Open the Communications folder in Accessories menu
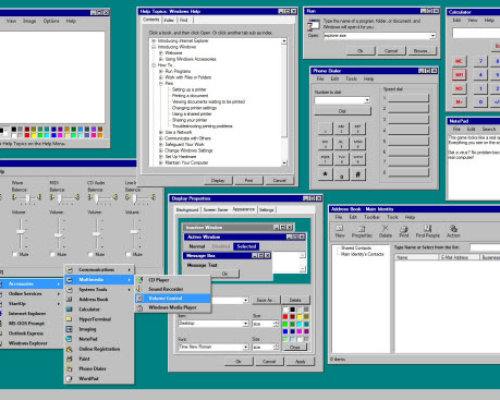This screenshot has height=400, width=500. [x=99, y=270]
